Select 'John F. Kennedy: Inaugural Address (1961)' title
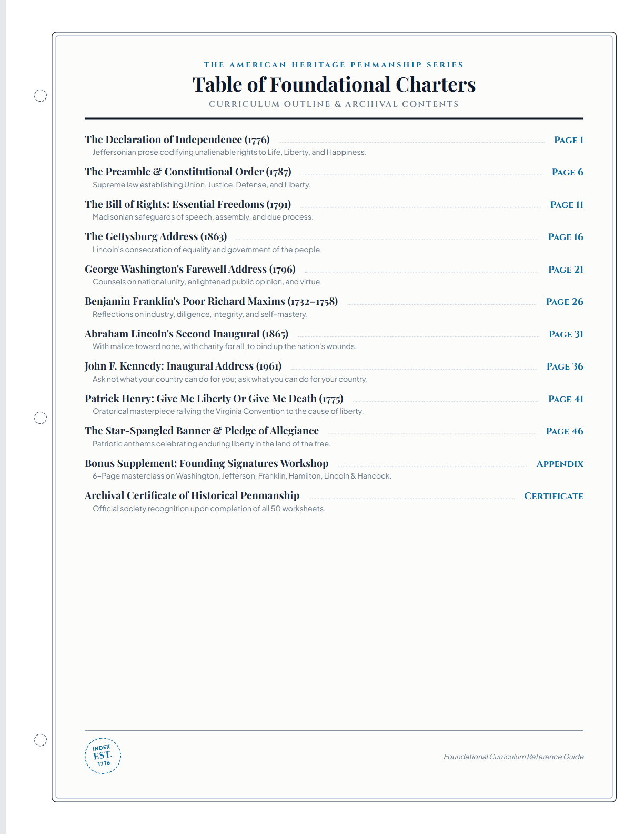 point(183,366)
